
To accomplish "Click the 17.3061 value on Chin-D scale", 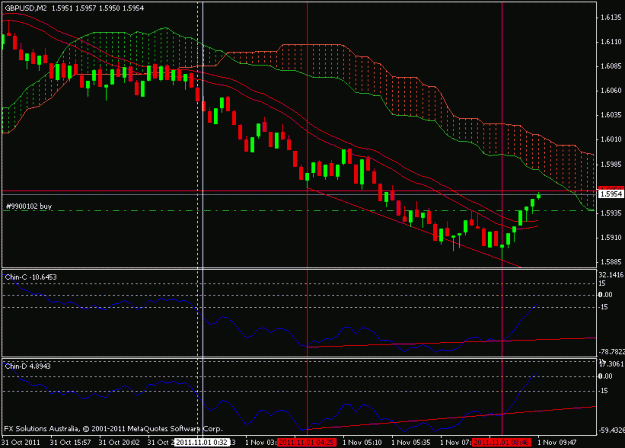I will point(611,364).
